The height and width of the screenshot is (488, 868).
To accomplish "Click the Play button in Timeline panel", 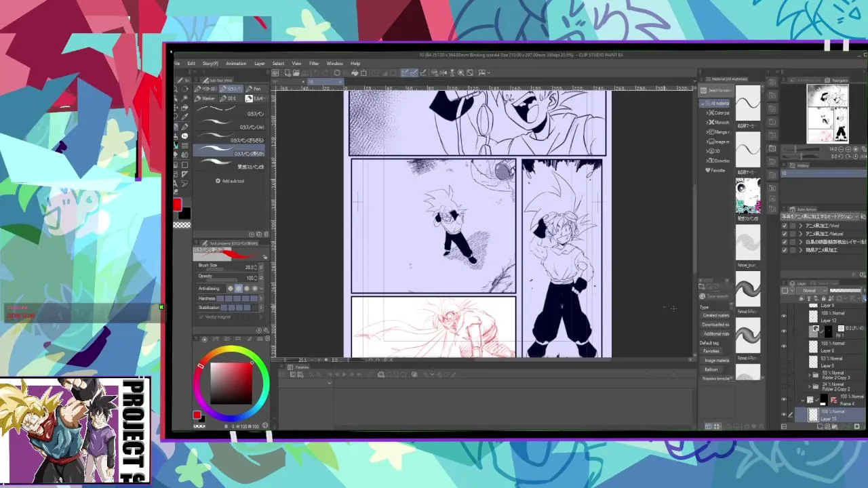I will pyautogui.click(x=344, y=374).
